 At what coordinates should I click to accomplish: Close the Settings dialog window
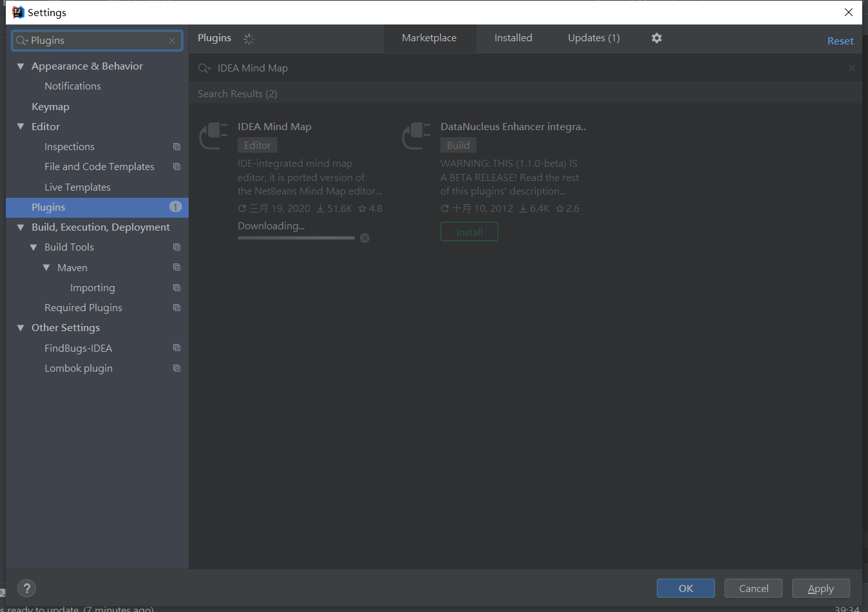(x=849, y=12)
